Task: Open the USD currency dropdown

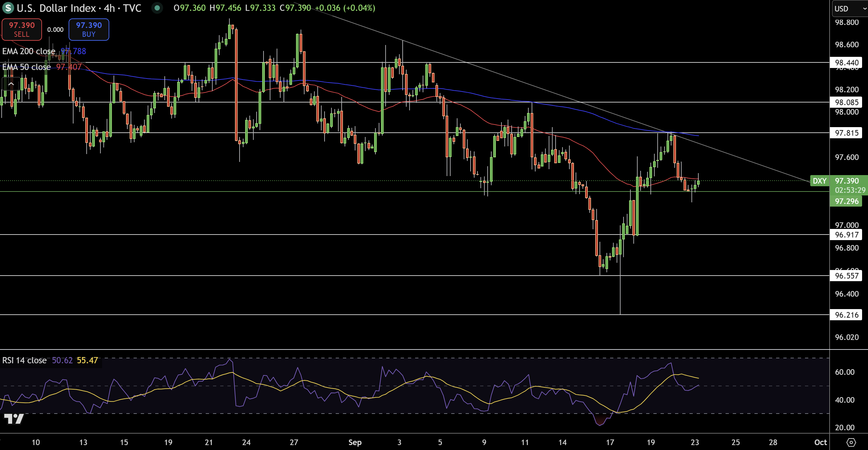Action: (x=850, y=9)
